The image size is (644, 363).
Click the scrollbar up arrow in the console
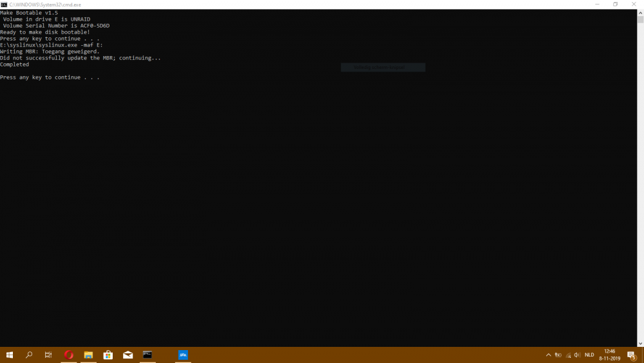point(640,13)
